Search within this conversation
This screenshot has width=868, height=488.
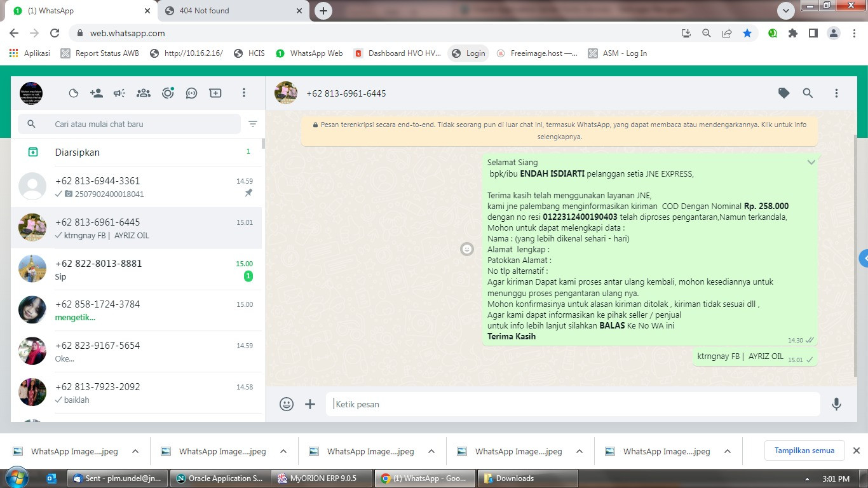point(808,93)
